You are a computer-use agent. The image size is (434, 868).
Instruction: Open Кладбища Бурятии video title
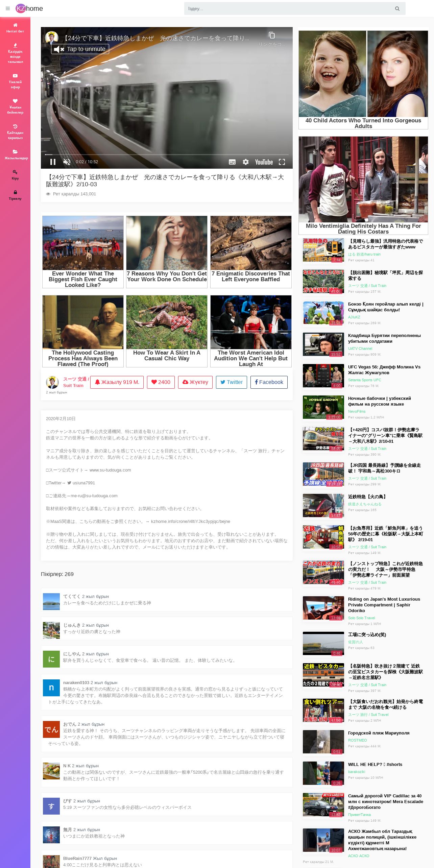coord(384,338)
